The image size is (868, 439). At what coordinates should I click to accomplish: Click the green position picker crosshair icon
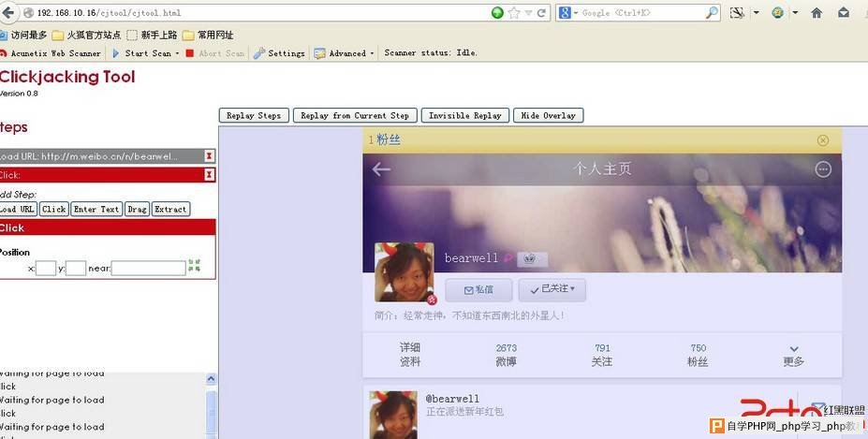pyautogui.click(x=195, y=265)
